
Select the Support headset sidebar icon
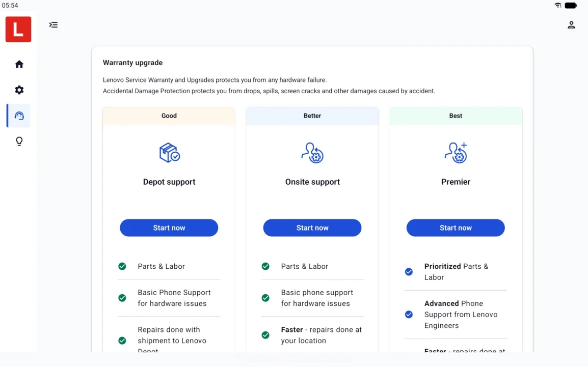point(19,116)
